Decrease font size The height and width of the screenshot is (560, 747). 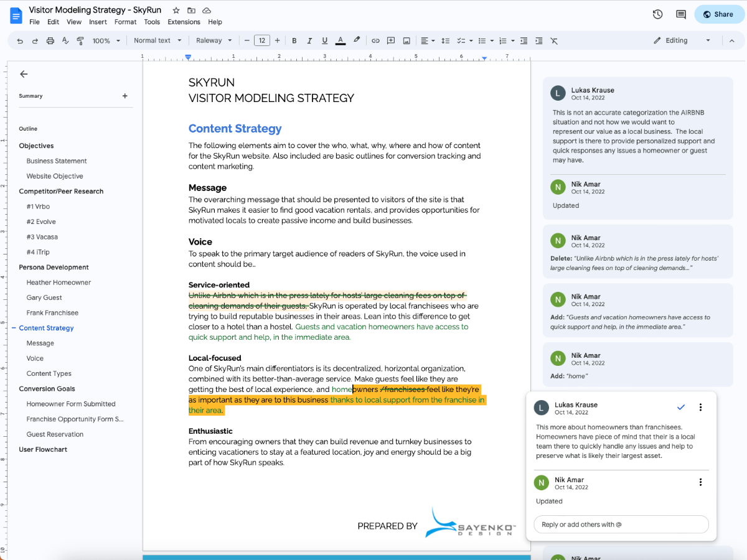247,40
